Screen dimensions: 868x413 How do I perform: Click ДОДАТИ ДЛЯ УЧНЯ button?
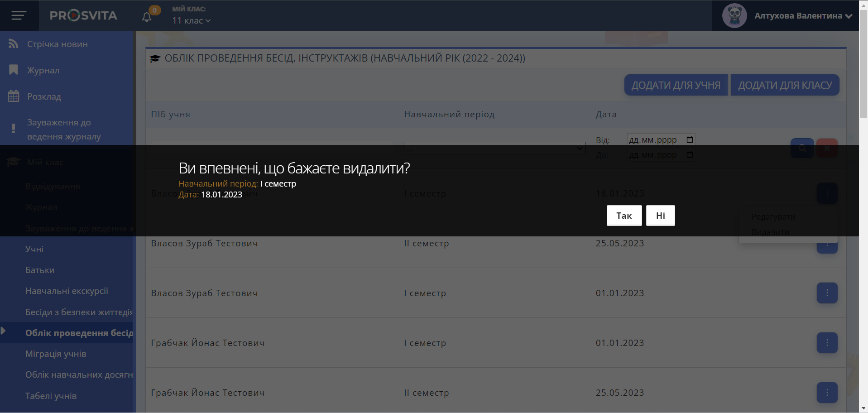(x=676, y=85)
